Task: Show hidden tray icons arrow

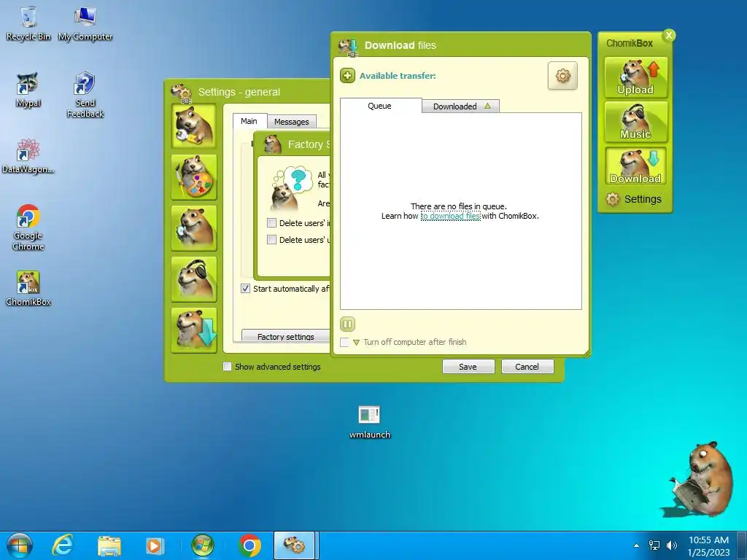Action: click(636, 545)
